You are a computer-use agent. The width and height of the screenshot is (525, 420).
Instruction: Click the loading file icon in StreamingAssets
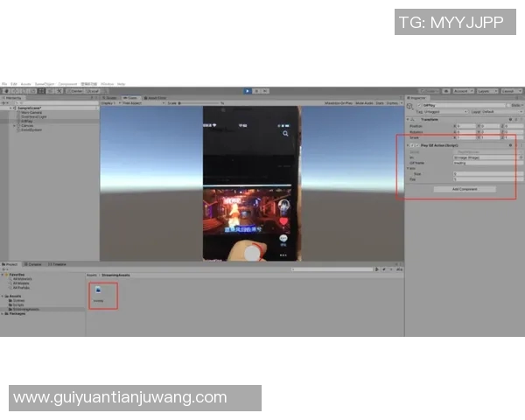99,290
